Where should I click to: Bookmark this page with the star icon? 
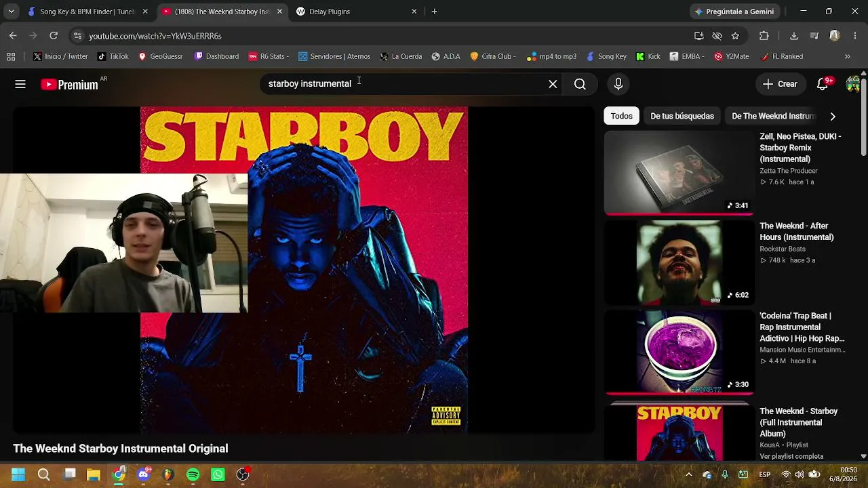(x=735, y=36)
